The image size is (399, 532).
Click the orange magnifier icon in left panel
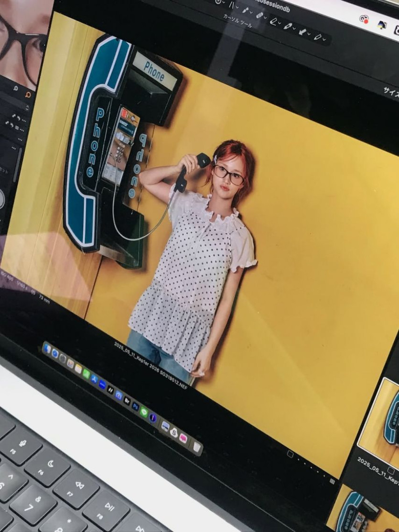(29, 95)
